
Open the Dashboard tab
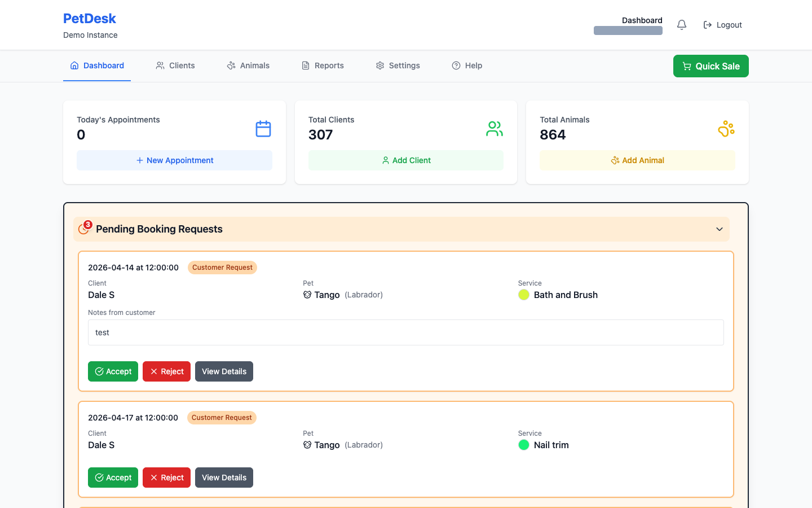pos(97,65)
